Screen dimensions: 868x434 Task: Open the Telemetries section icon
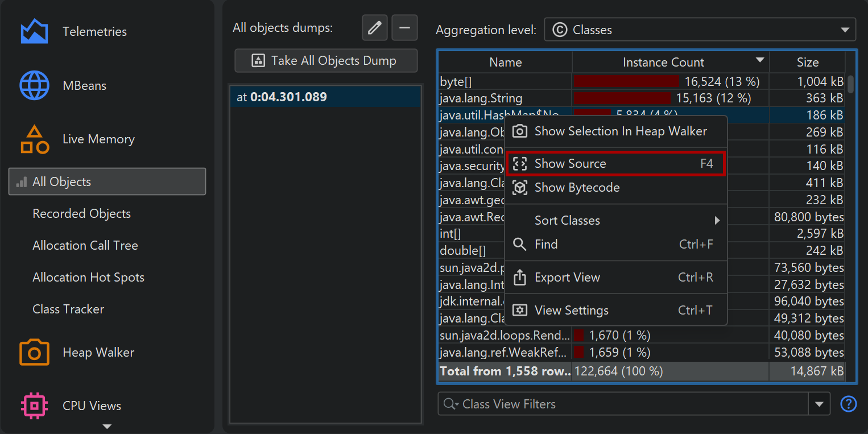pos(34,31)
